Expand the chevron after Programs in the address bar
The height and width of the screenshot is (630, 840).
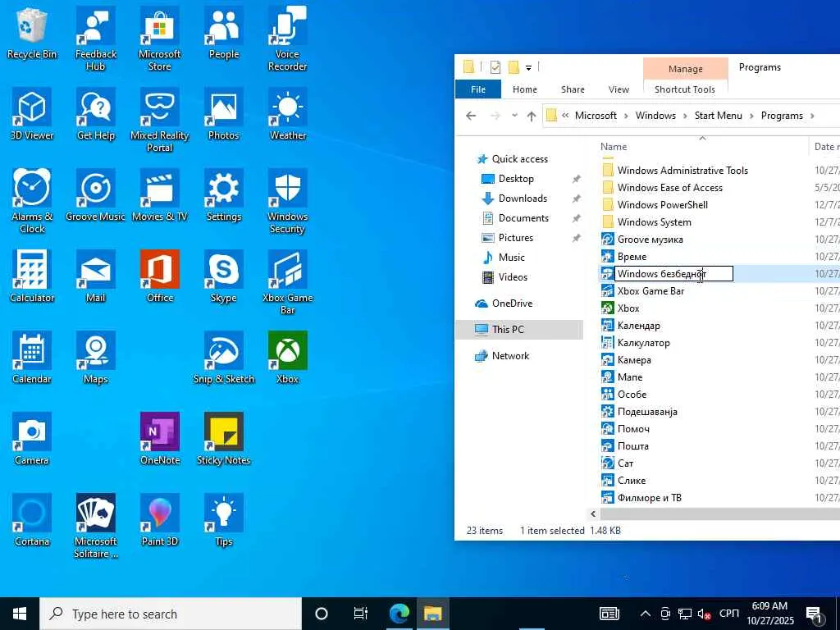click(812, 116)
